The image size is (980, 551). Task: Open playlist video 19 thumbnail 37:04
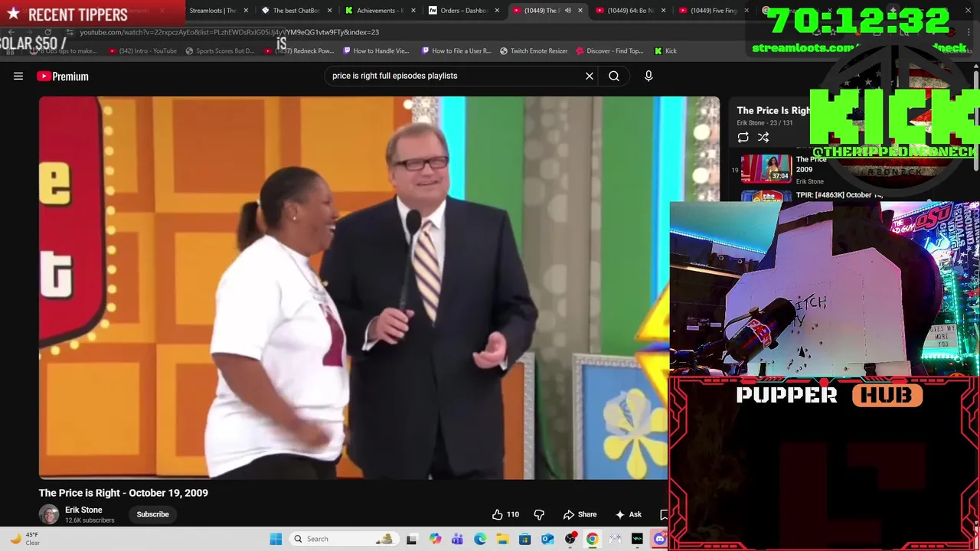[x=766, y=169]
